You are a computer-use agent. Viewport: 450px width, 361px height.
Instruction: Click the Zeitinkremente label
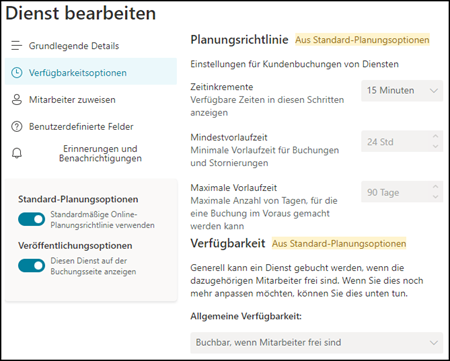222,87
